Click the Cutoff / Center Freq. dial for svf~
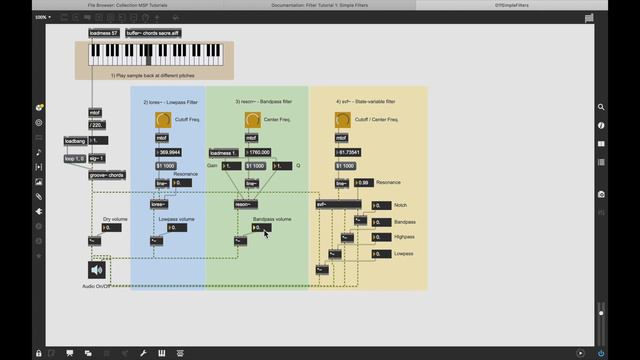 pos(342,120)
